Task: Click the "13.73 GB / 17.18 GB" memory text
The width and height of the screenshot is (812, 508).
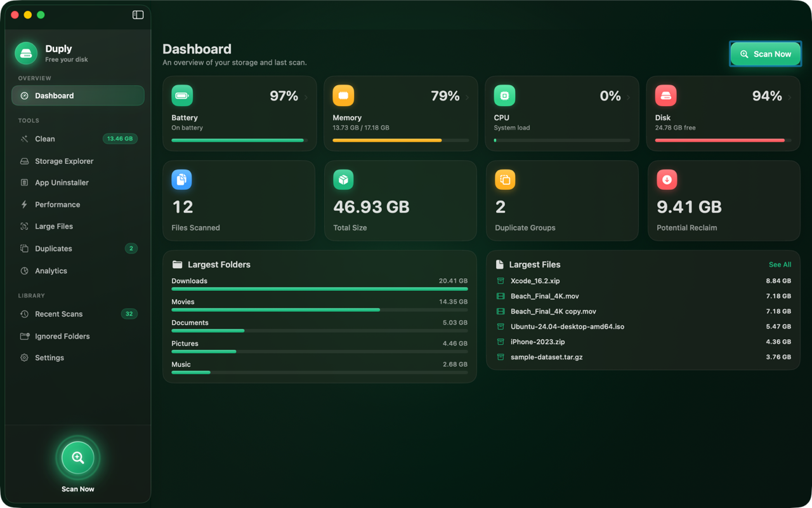Action: click(361, 128)
